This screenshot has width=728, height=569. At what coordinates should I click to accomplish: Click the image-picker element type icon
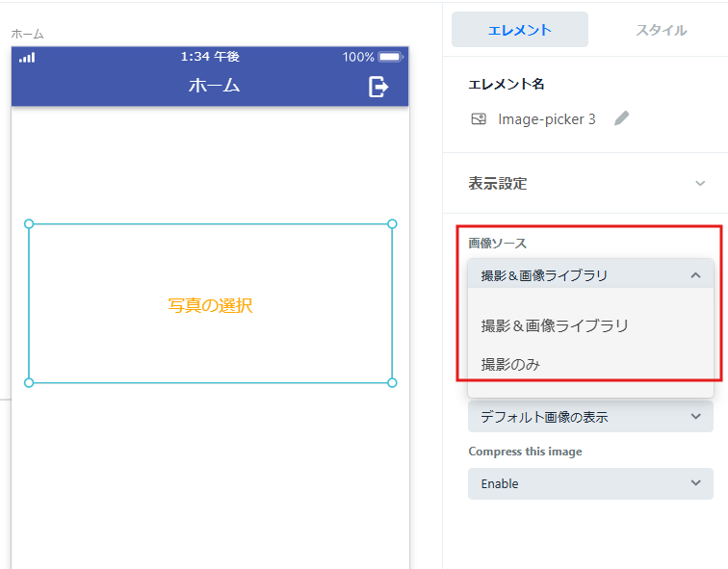(x=479, y=119)
